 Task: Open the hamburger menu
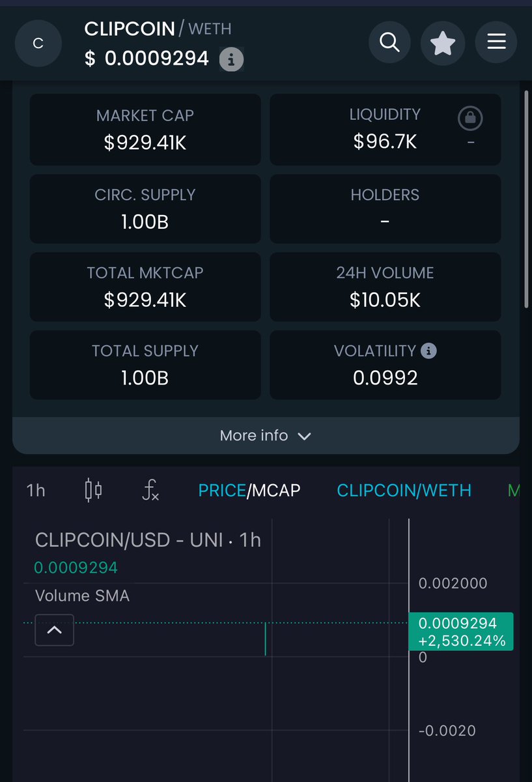[496, 43]
